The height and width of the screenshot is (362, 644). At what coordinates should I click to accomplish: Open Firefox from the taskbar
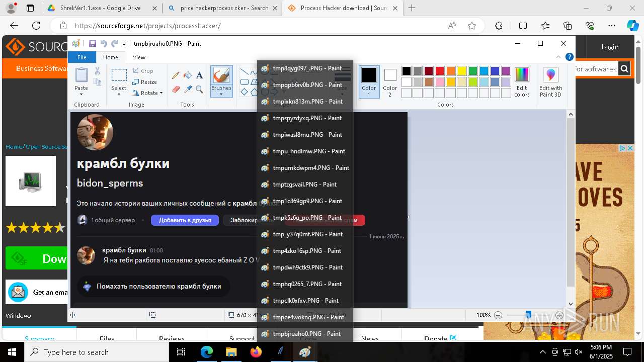(x=256, y=352)
